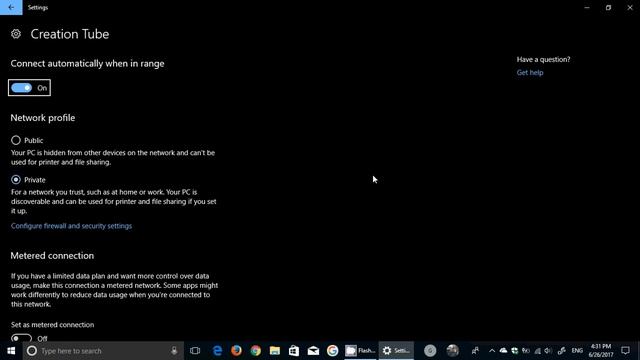Launch Firefox from taskbar

tap(236, 351)
